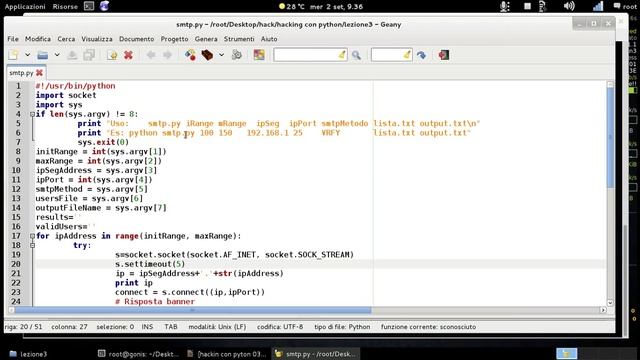Reload the current file toolbar icon

[112, 55]
